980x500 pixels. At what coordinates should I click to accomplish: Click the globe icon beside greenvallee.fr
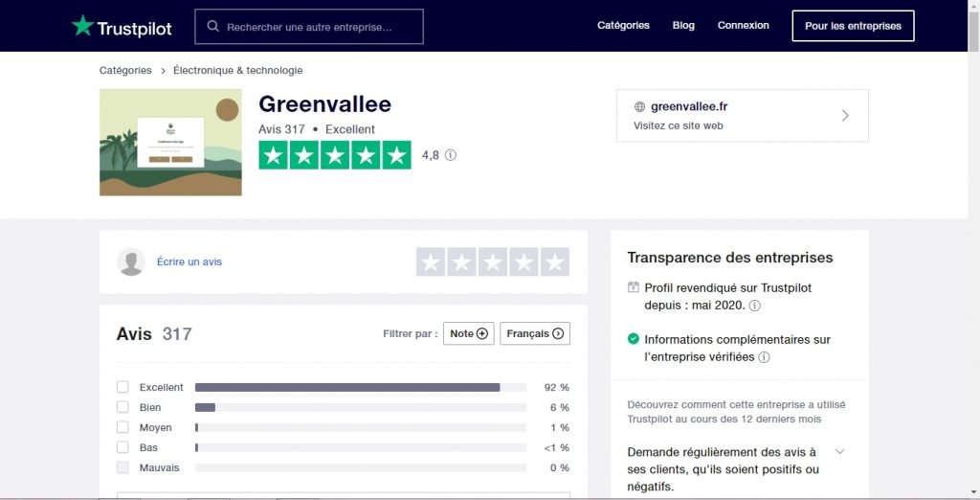[x=639, y=107]
